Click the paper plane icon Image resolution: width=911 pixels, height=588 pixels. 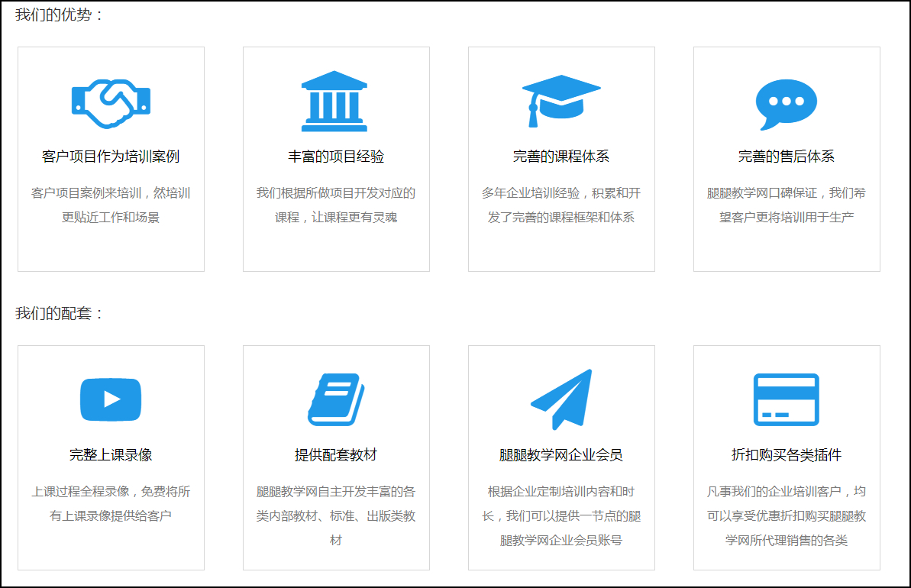[561, 399]
